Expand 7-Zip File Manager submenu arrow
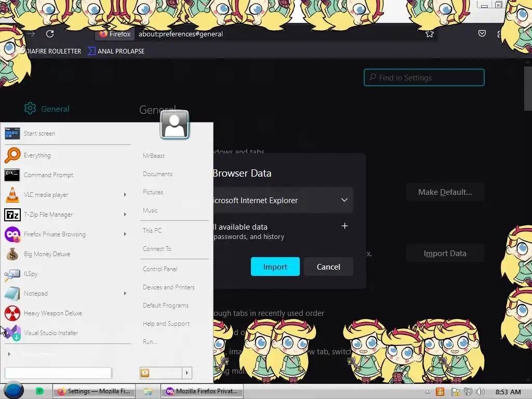The image size is (532, 399). 125,215
